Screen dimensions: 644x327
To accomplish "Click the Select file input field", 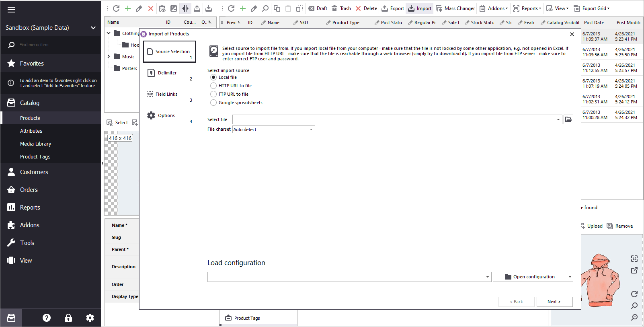I will tap(394, 119).
